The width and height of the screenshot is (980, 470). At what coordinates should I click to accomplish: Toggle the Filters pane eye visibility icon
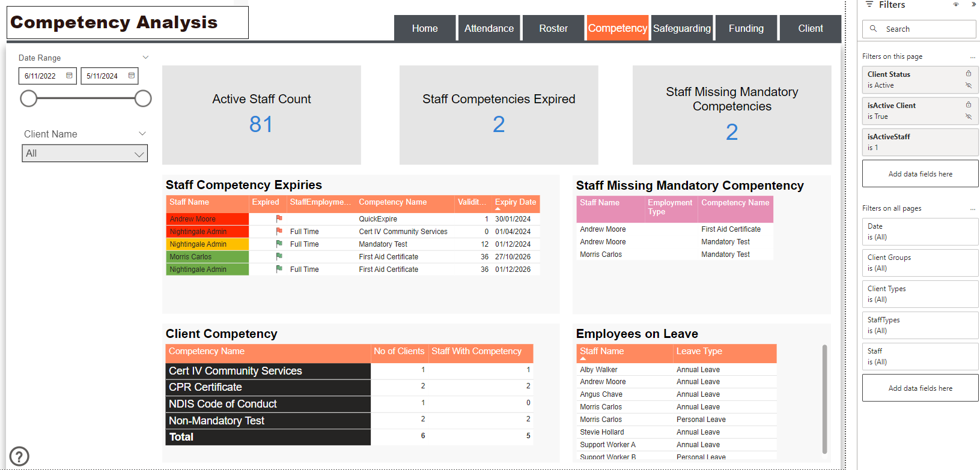pos(956,4)
